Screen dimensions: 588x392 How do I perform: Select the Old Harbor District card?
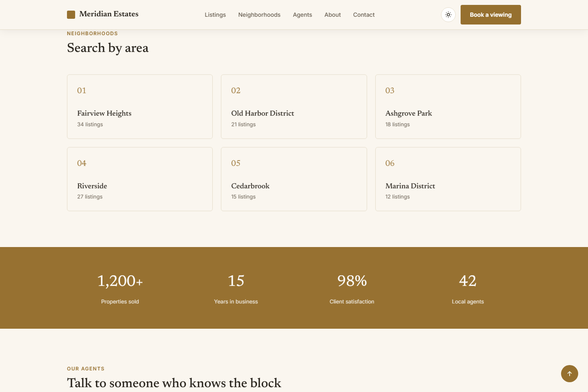pyautogui.click(x=294, y=107)
